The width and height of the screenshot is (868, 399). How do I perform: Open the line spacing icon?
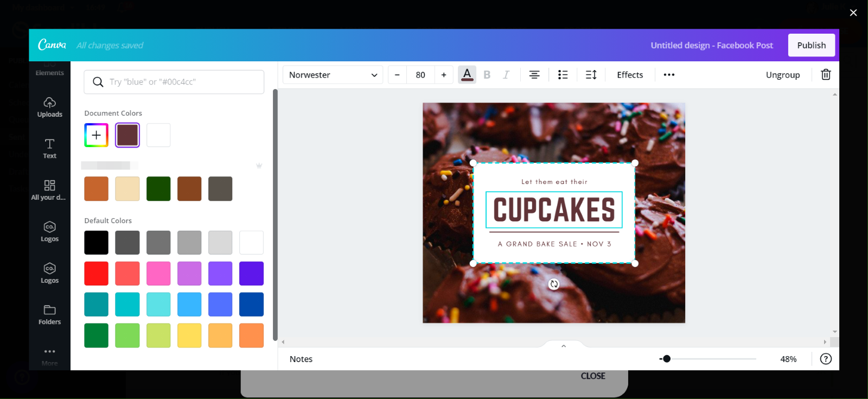point(591,75)
